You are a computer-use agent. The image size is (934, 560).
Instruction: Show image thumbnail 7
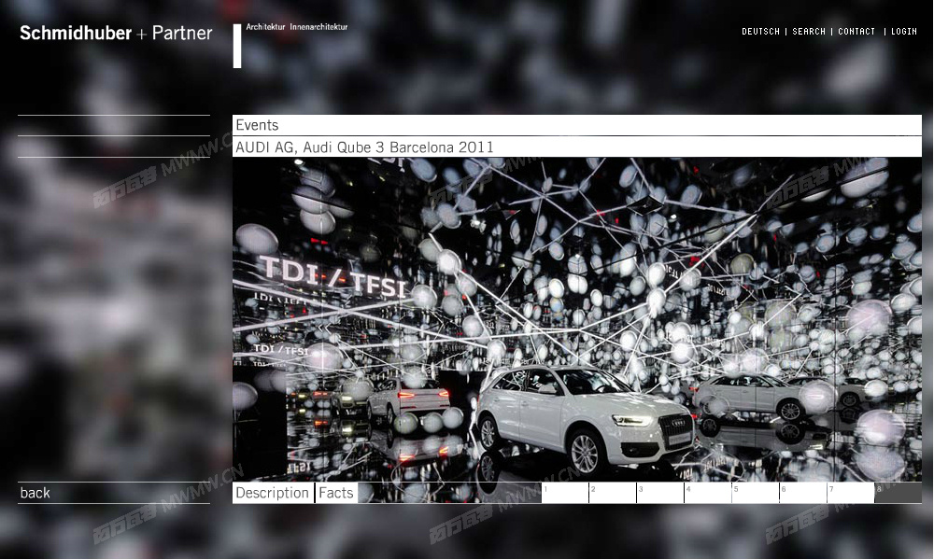[851, 493]
